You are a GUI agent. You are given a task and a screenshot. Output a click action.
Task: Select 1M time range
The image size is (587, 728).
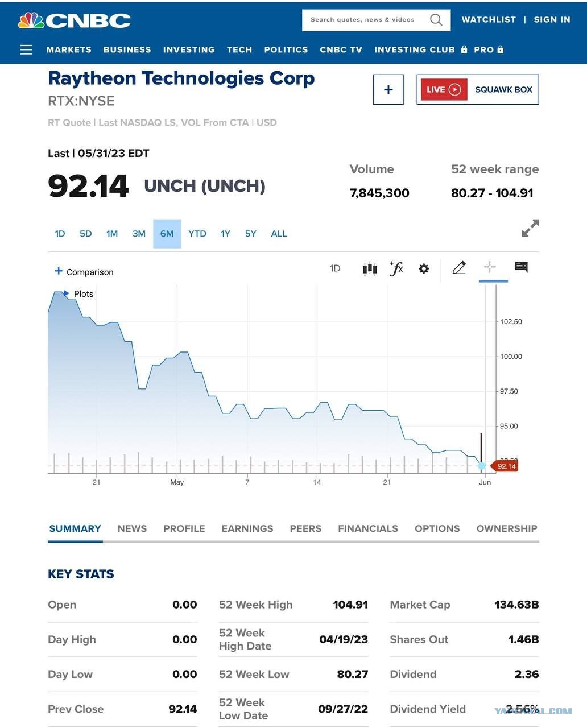[x=112, y=234]
